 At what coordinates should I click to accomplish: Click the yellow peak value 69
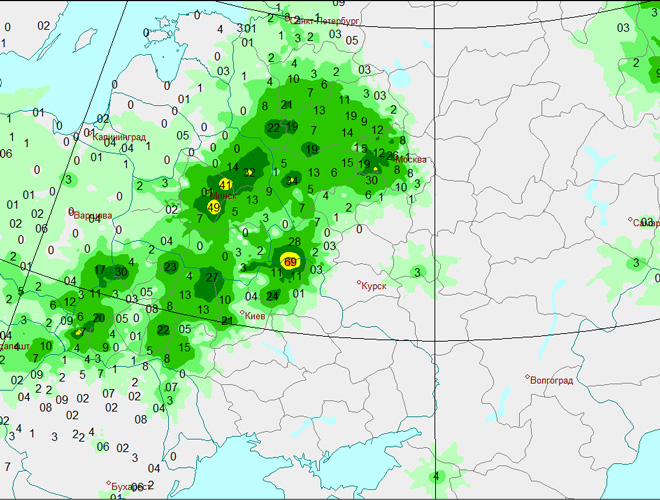tap(290, 263)
